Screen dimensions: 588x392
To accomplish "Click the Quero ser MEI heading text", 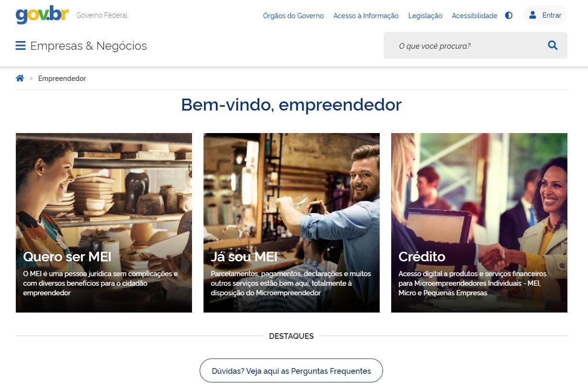I will (x=67, y=257).
